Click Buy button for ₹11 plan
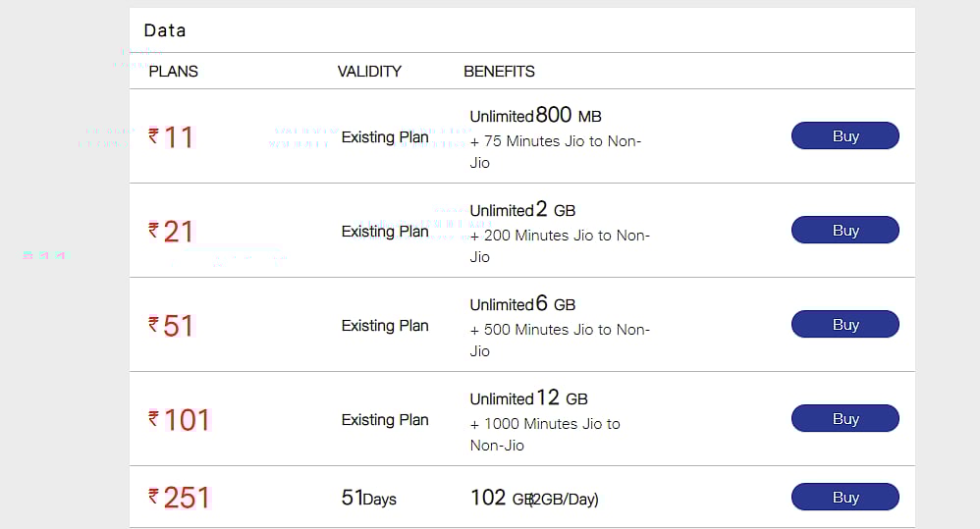The width and height of the screenshot is (980, 529). click(844, 136)
